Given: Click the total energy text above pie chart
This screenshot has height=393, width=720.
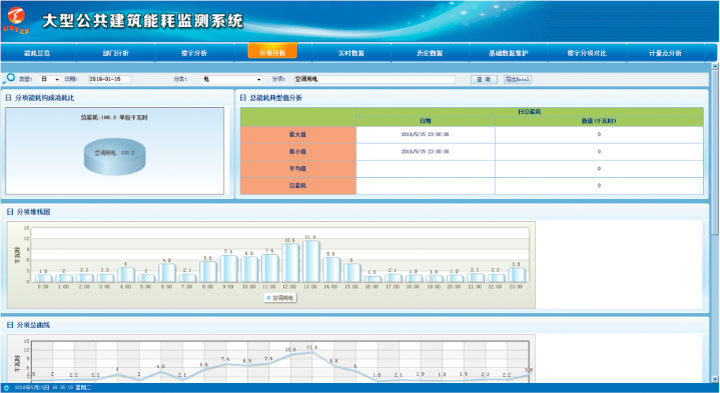Looking at the screenshot, I should 114,118.
